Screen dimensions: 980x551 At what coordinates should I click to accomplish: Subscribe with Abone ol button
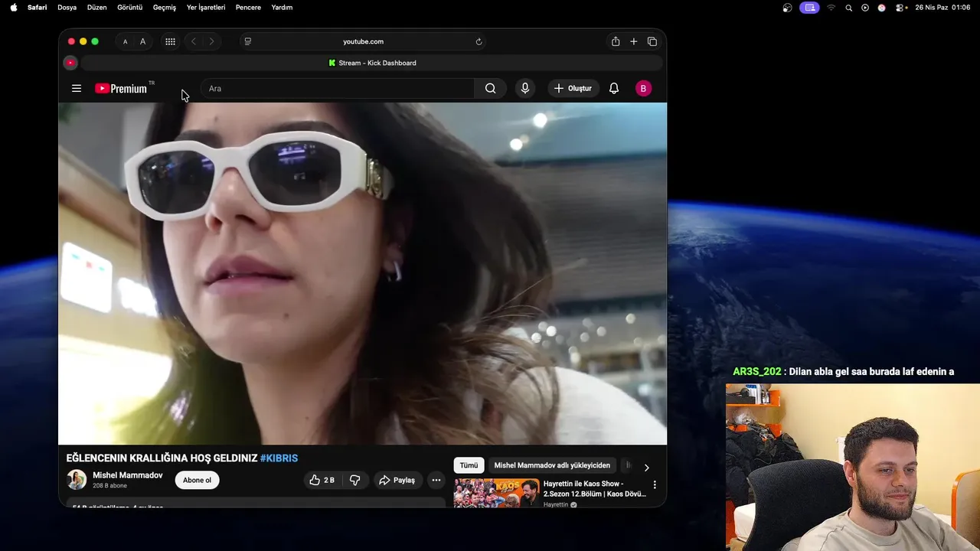pyautogui.click(x=197, y=480)
